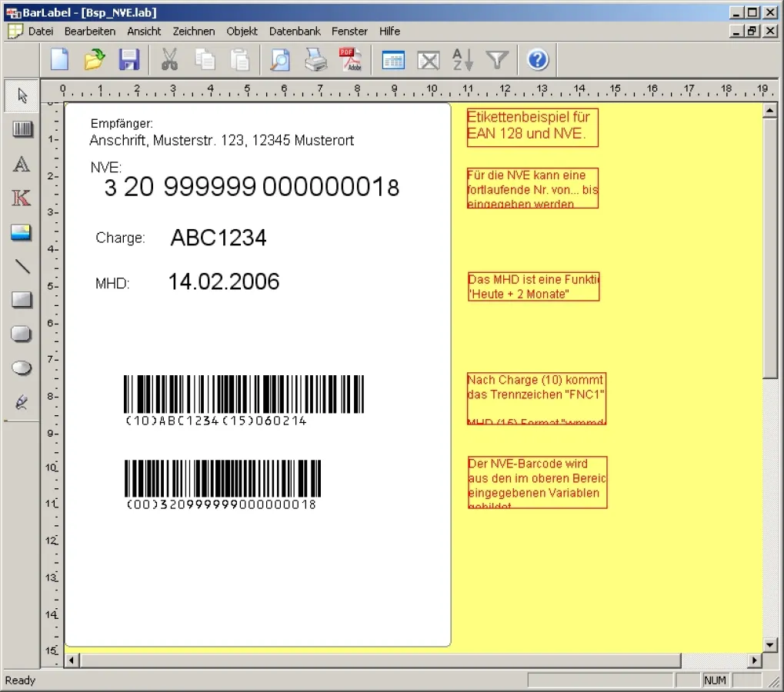Open the Datenbank menu

coord(295,32)
